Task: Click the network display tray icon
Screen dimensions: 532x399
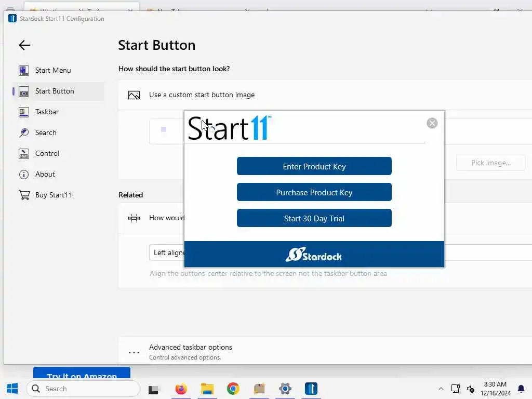Action: 455,389
